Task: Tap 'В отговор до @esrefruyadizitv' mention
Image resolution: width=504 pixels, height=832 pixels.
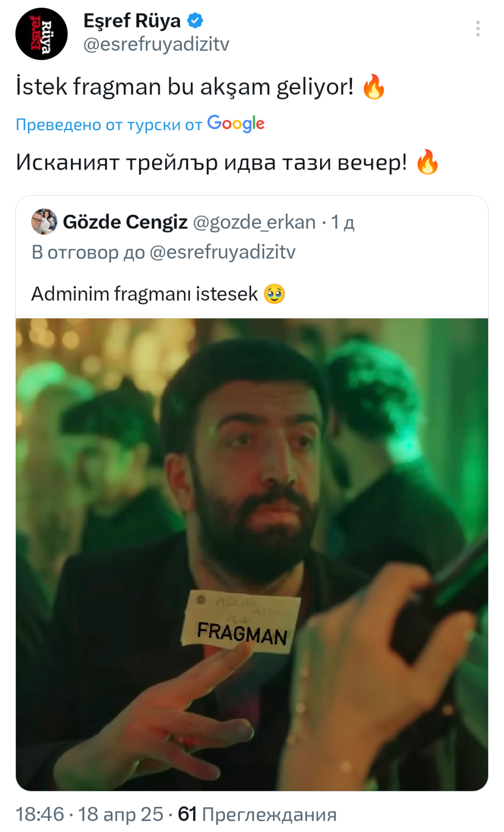Action: click(x=164, y=252)
